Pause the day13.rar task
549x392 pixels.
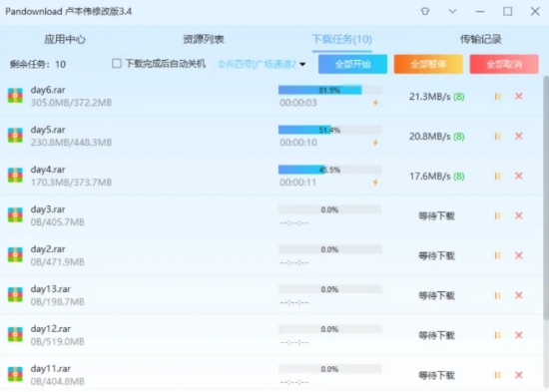(497, 296)
